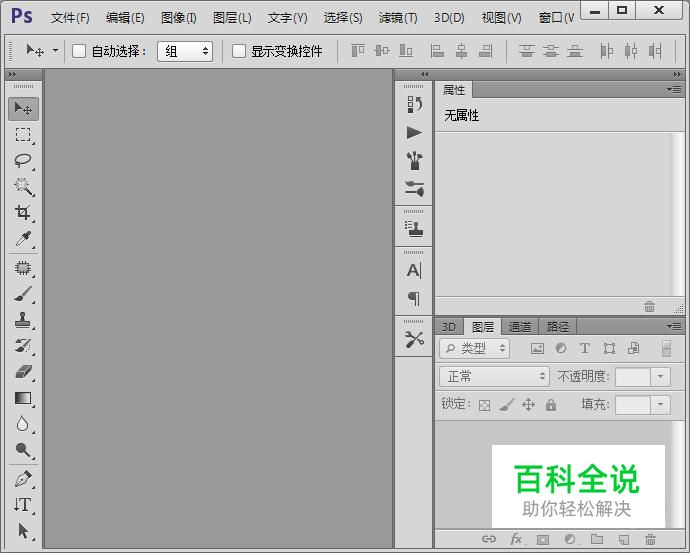Select the Clone Stamp tool

click(23, 320)
